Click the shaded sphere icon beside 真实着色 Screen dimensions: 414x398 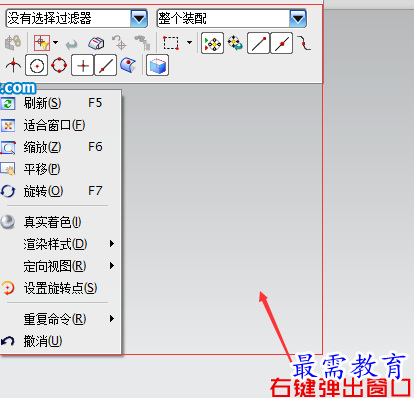7,222
